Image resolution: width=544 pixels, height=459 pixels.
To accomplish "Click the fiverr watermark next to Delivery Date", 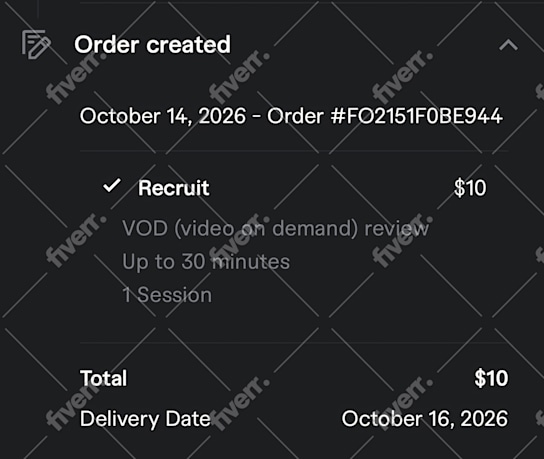I will [x=239, y=403].
